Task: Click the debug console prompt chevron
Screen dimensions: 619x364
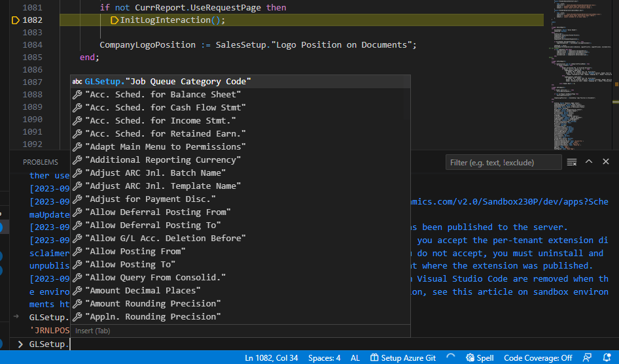Action: 20,344
